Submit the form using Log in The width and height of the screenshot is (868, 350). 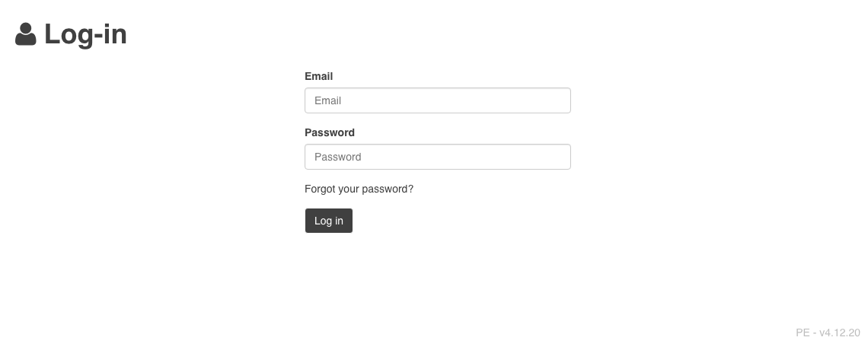pyautogui.click(x=329, y=221)
